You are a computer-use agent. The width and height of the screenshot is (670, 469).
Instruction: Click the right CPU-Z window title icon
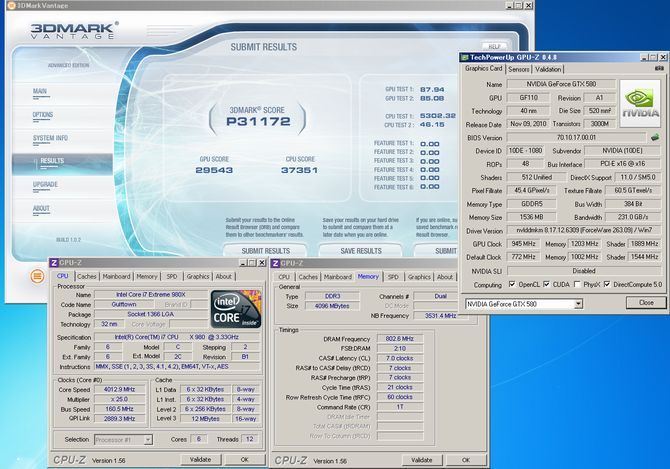(x=276, y=263)
